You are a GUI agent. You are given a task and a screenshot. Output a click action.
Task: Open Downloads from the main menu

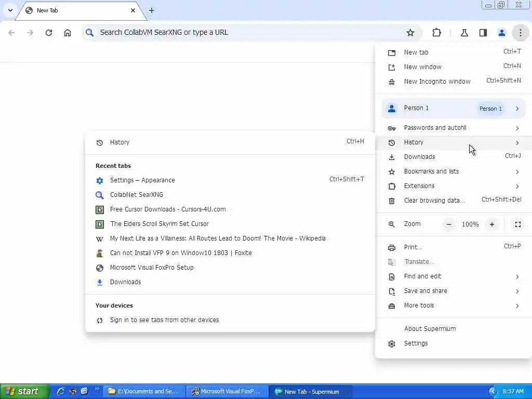point(454,157)
